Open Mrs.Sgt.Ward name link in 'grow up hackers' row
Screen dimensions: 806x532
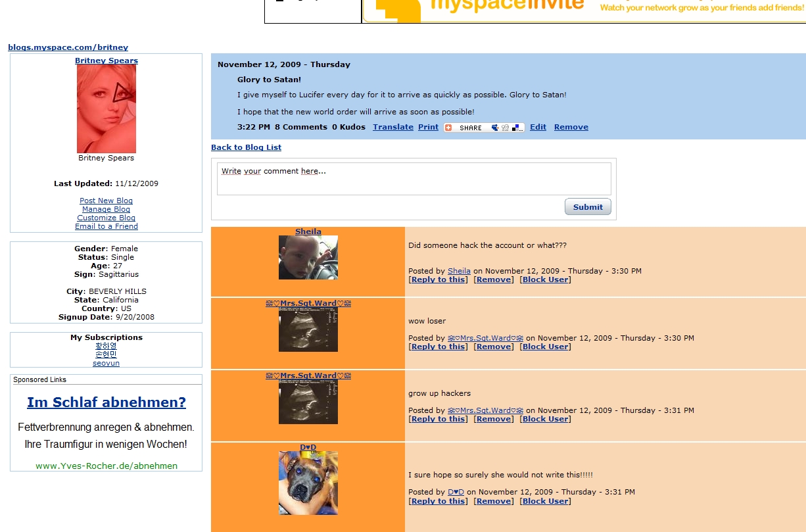pos(308,375)
